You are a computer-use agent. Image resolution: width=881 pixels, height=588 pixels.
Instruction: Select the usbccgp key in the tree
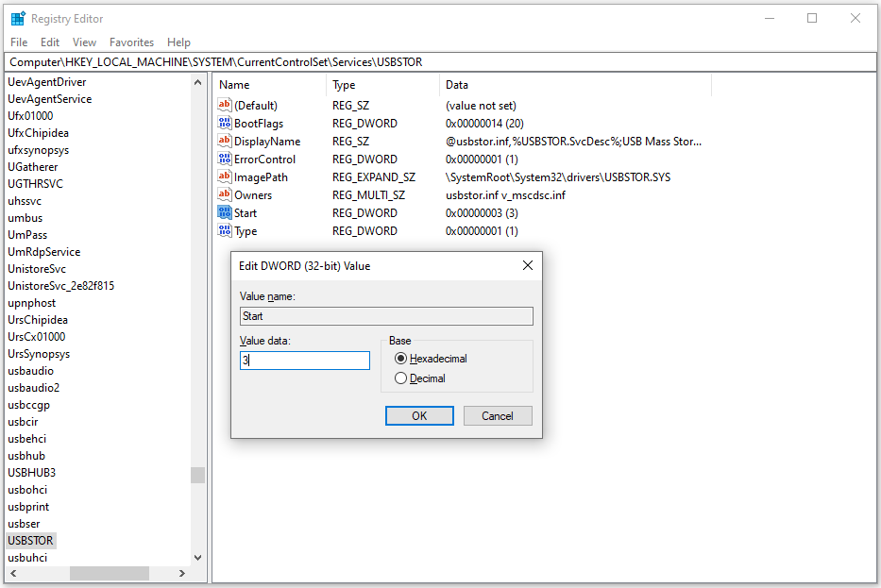[28, 404]
